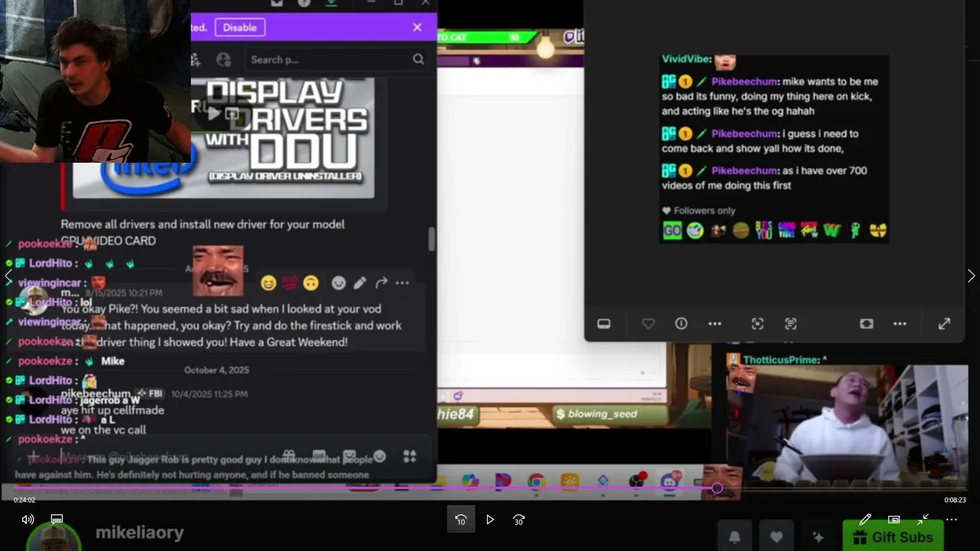
Task: Click the focus capture icon in popup toolbar
Action: [757, 324]
